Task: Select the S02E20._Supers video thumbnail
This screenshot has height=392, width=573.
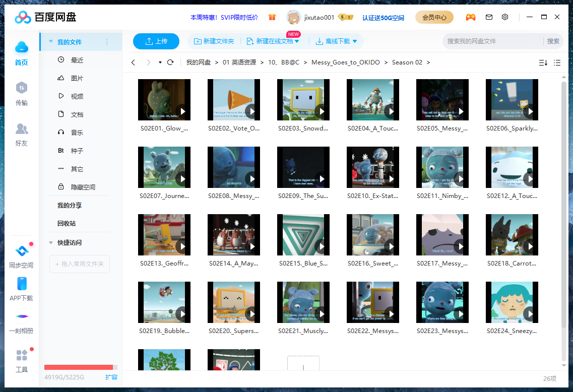Action: (x=234, y=302)
